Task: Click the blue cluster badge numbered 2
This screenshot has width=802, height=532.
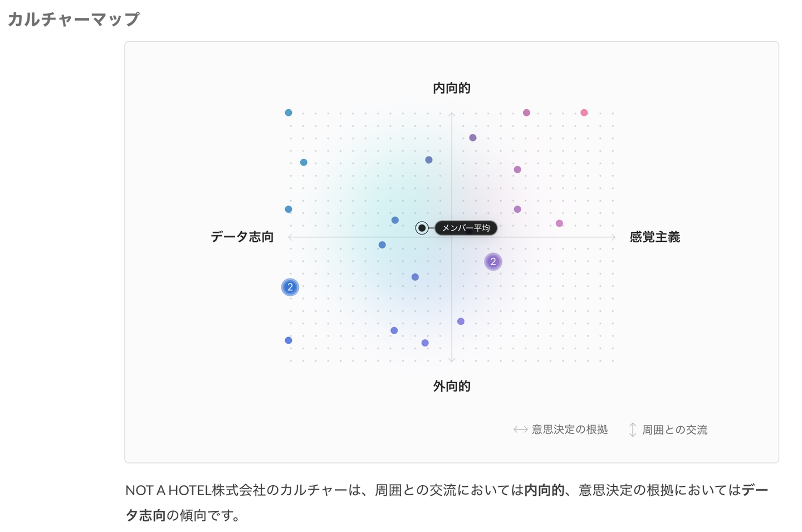Action: coord(290,287)
